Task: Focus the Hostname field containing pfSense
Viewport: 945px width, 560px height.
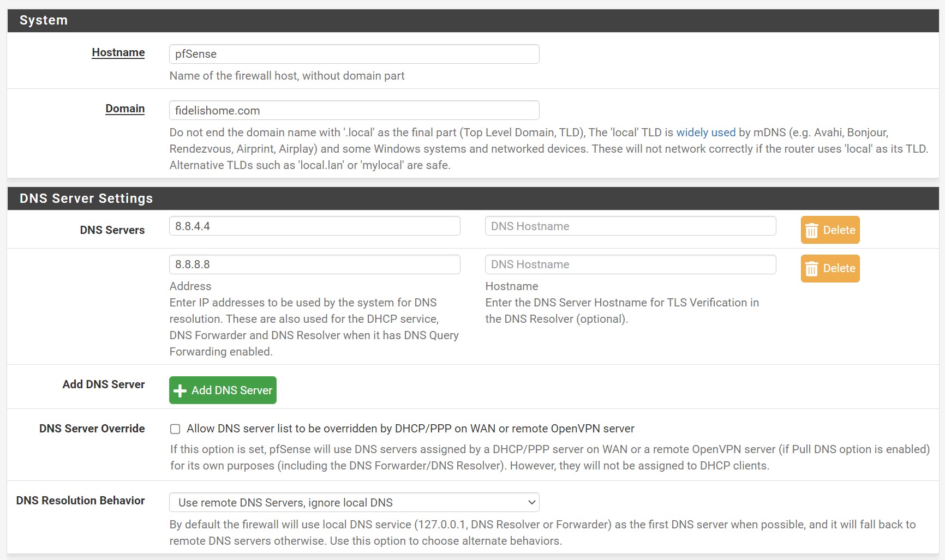Action: point(354,54)
